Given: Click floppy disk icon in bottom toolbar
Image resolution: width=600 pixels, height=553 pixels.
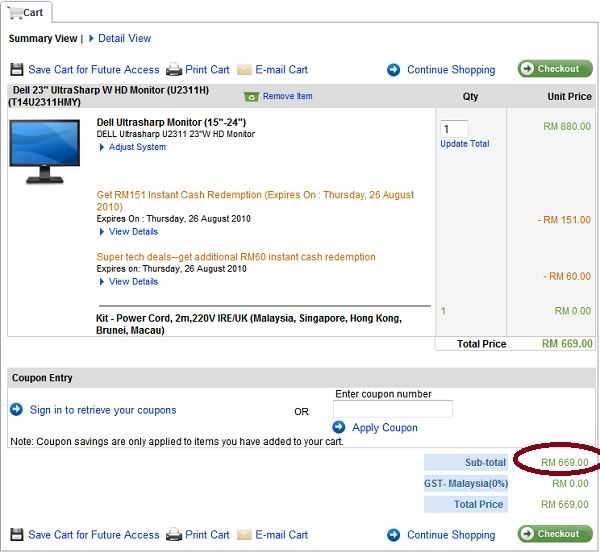Looking at the screenshot, I should [x=16, y=534].
